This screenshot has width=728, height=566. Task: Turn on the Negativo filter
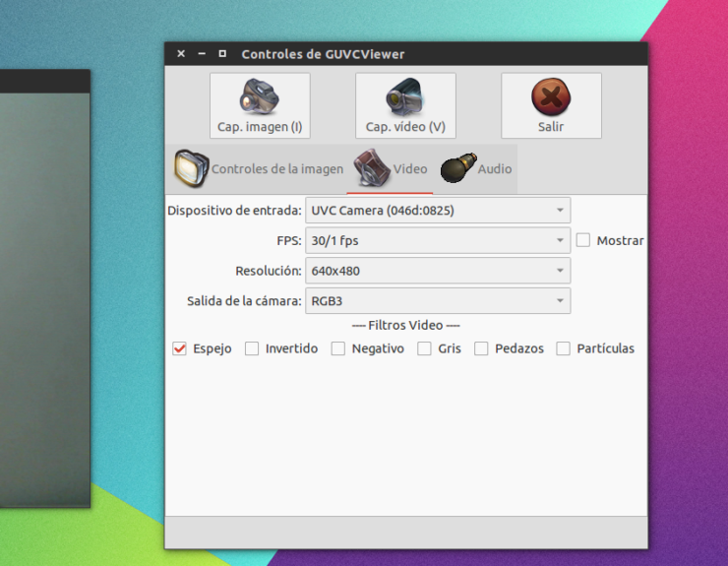(338, 348)
